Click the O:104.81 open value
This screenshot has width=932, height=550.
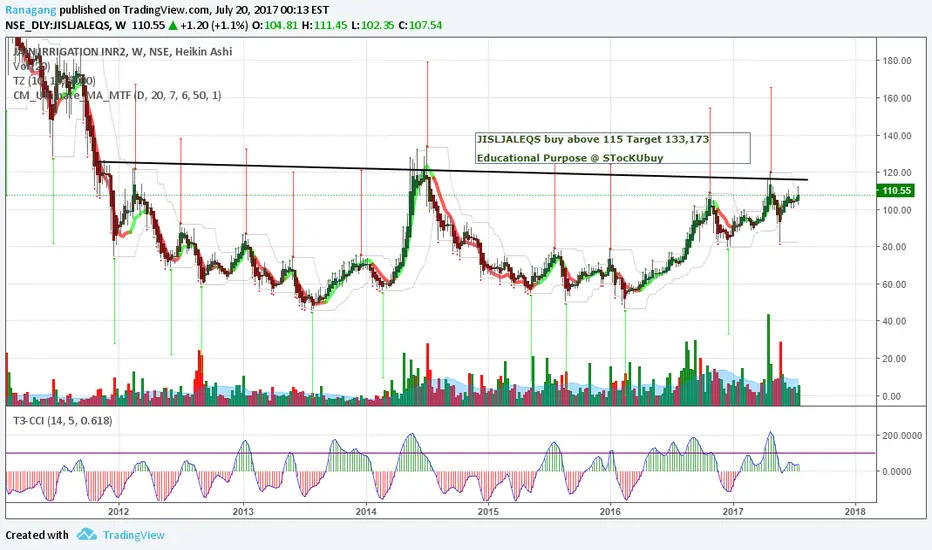coord(275,25)
